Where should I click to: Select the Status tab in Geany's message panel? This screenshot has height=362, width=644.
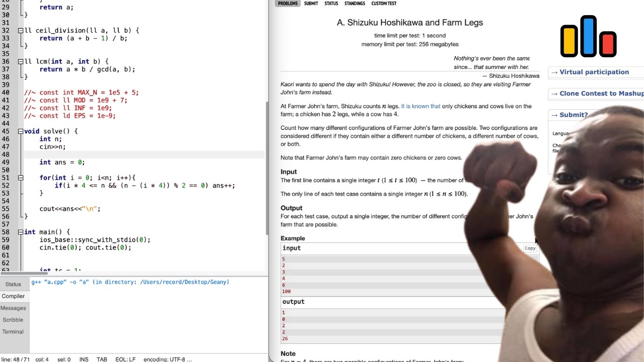(13, 285)
